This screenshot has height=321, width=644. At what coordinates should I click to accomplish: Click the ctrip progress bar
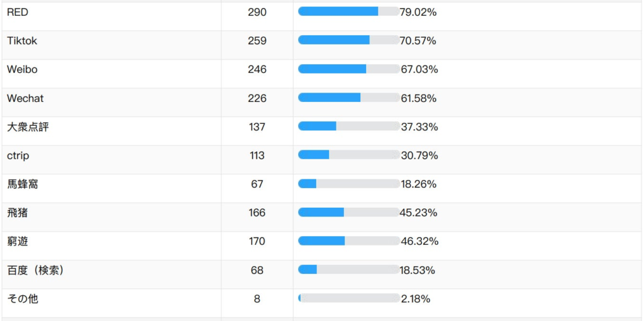(348, 155)
